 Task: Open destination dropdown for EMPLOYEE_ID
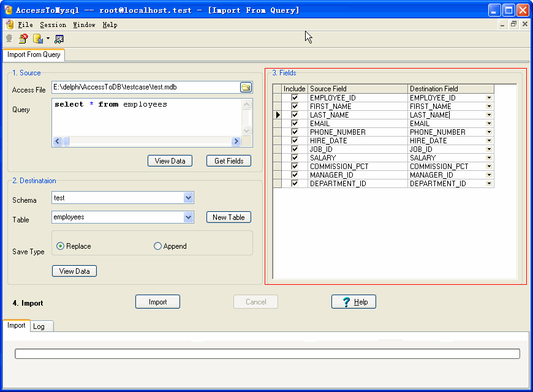(x=489, y=98)
